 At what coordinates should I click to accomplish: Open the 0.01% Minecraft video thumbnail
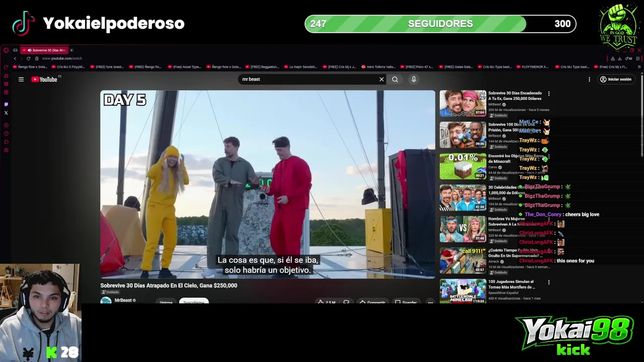coord(463,166)
